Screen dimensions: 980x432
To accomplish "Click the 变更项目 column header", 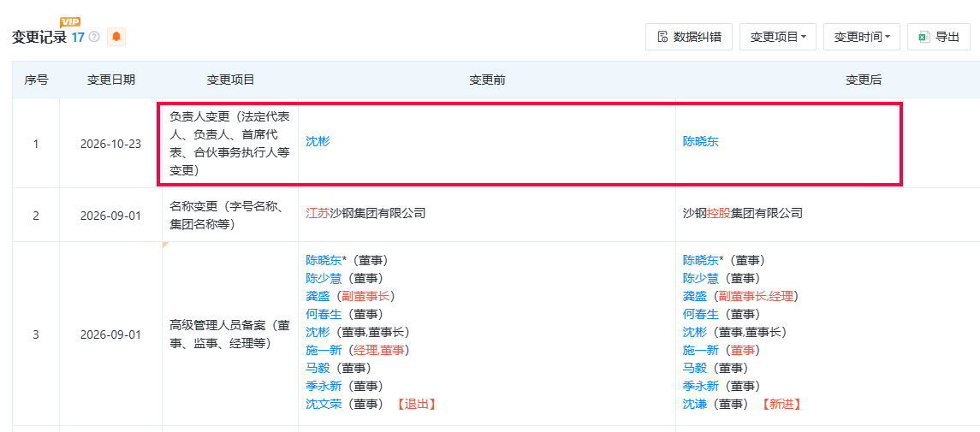I will [x=230, y=80].
